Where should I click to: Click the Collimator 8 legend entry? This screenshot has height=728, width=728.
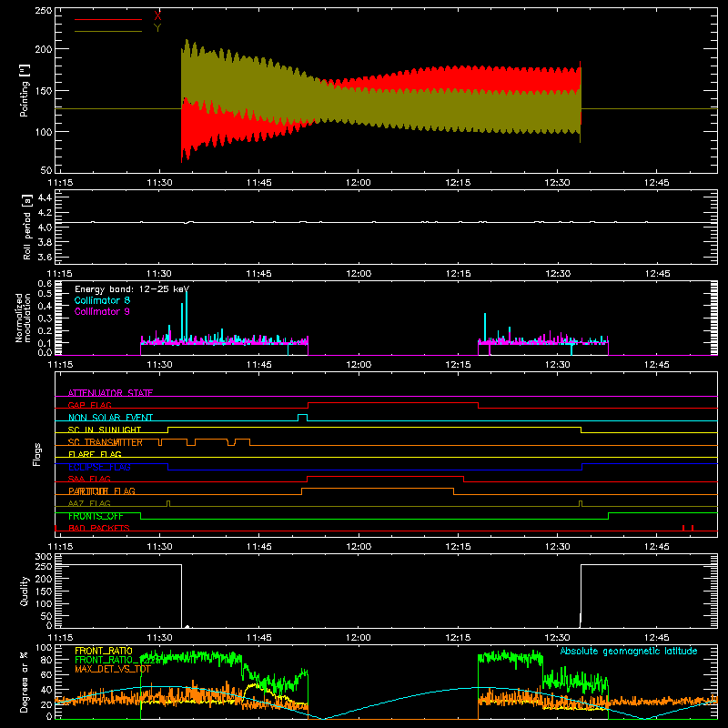pyautogui.click(x=102, y=300)
